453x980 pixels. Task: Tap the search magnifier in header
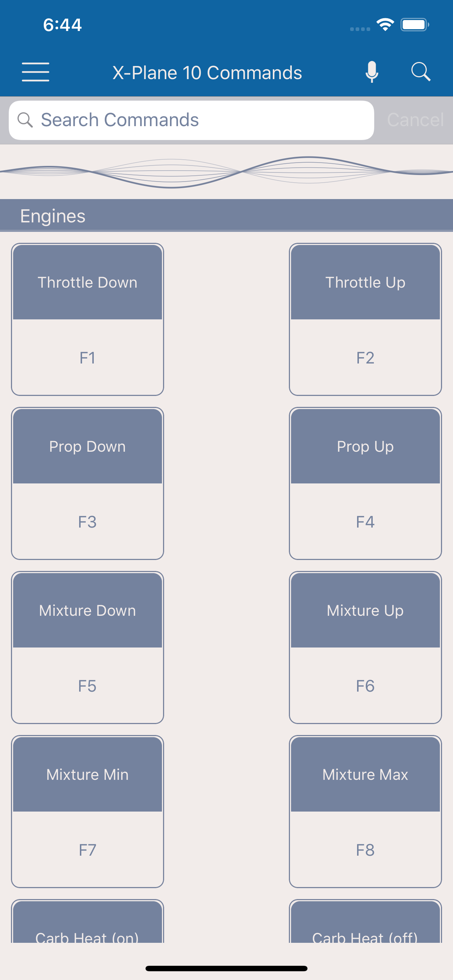point(421,72)
